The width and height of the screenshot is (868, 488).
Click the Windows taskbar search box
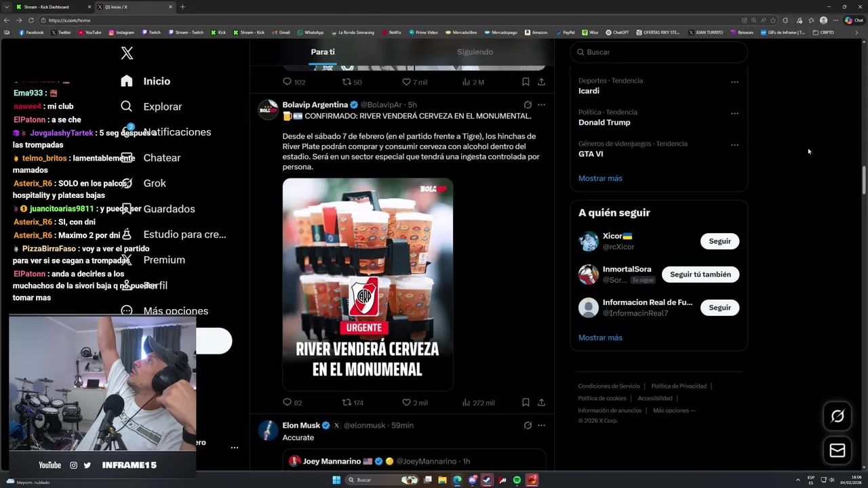coord(382,480)
